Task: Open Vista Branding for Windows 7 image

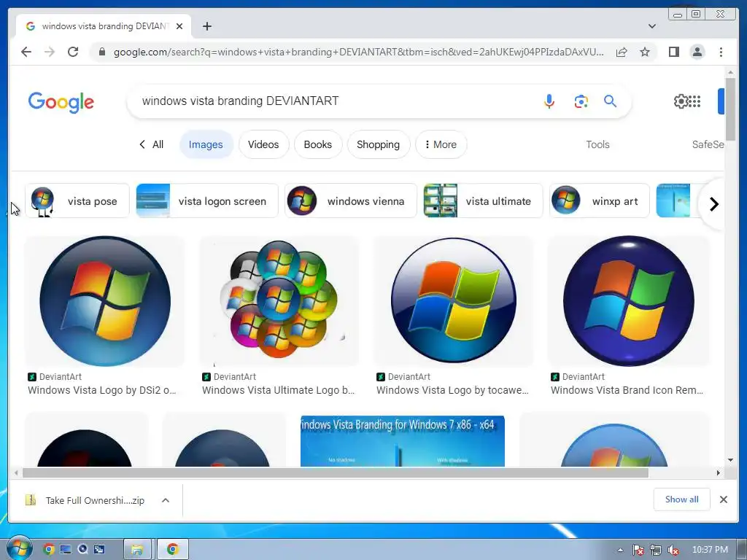Action: (x=403, y=441)
